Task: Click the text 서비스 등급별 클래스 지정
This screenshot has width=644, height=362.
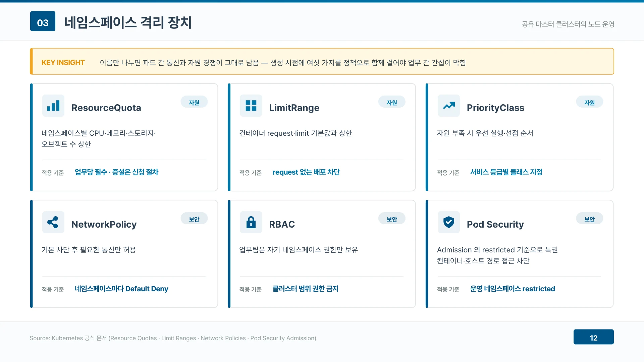Action: pos(506,172)
